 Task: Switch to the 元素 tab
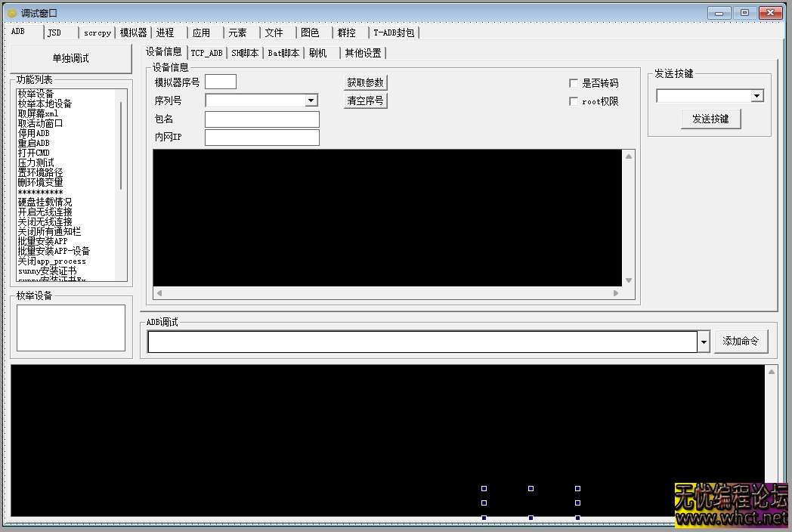pos(239,32)
